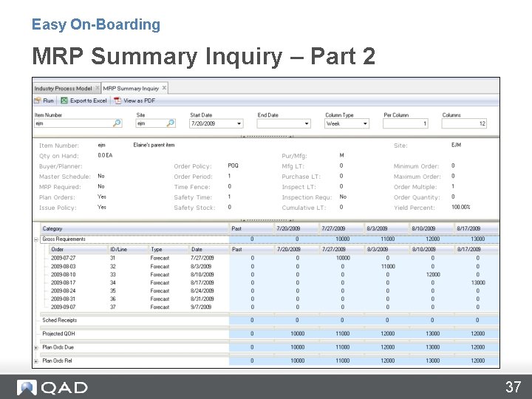
Task: Click the Per Column field
Action: (x=406, y=123)
